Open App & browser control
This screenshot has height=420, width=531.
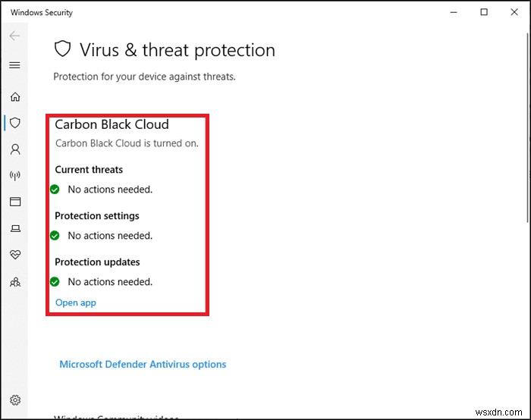14,202
